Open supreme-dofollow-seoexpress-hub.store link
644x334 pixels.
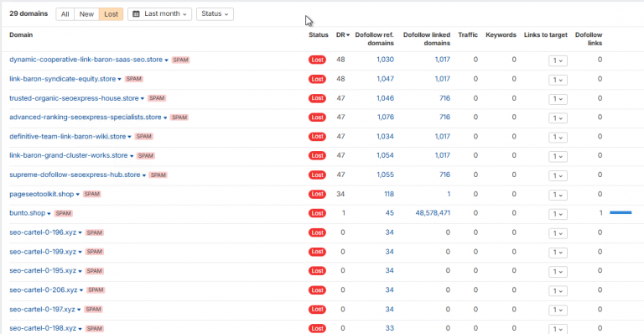pos(75,175)
